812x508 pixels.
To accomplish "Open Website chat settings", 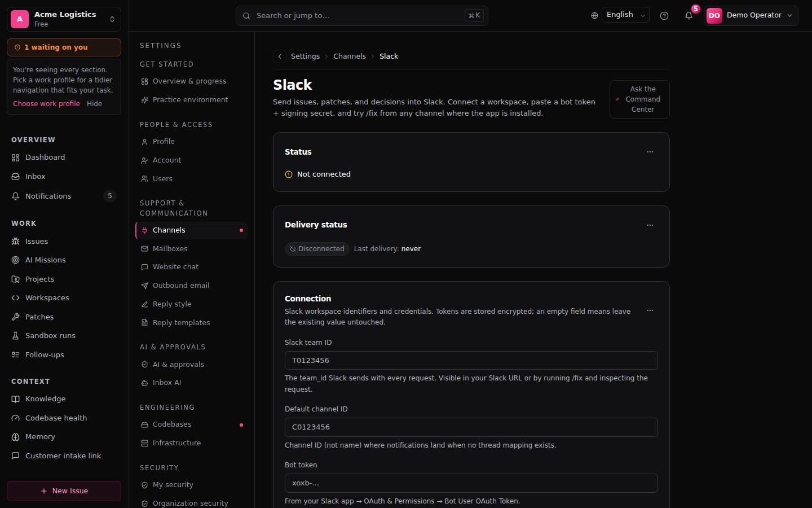I will click(x=191, y=267).
